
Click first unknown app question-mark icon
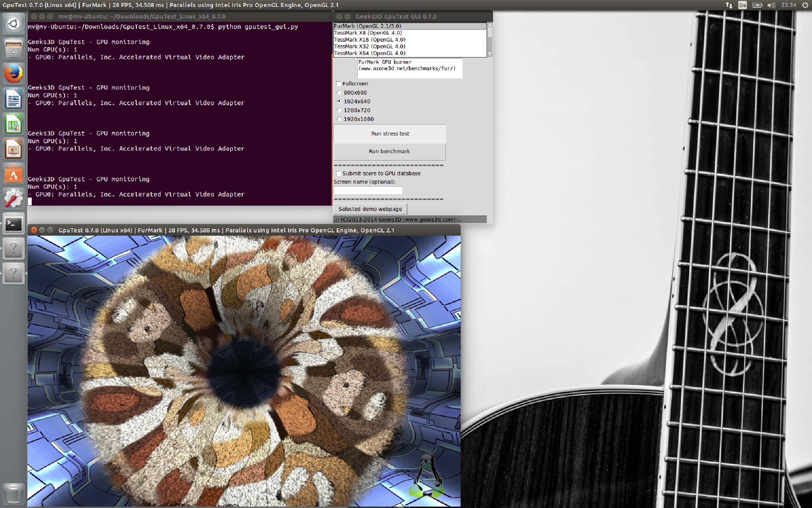coord(13,249)
